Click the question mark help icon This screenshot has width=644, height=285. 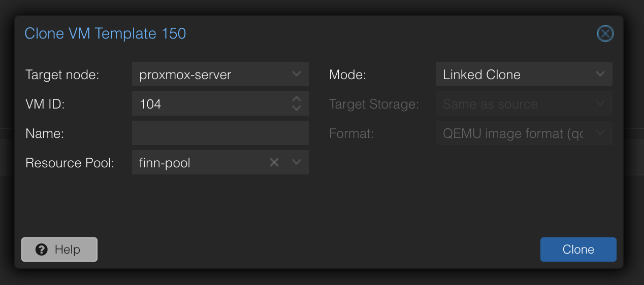pos(42,250)
